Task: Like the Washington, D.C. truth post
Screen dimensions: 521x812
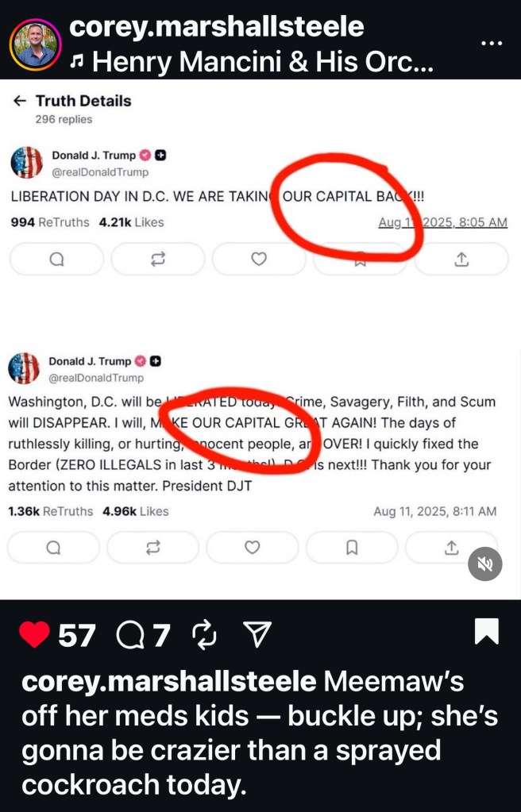Action: pos(253,548)
